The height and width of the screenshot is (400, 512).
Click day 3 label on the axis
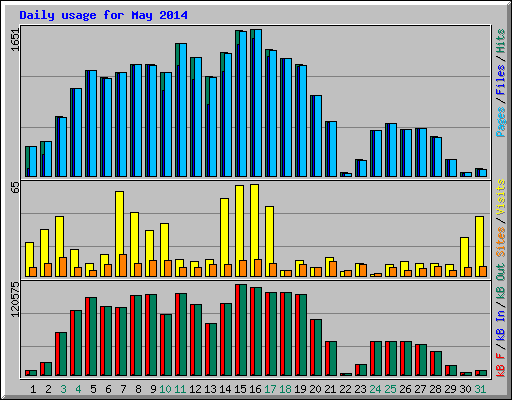63,389
